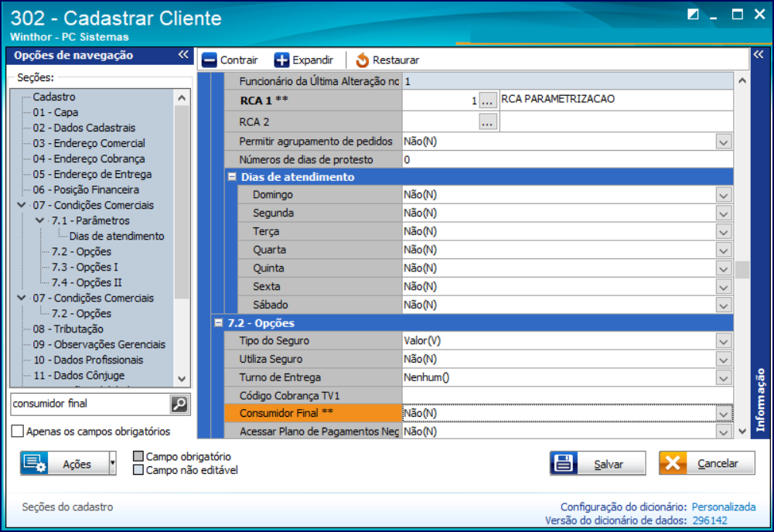Click Números de dias de protesto field
This screenshot has width=774, height=532.
[x=568, y=160]
